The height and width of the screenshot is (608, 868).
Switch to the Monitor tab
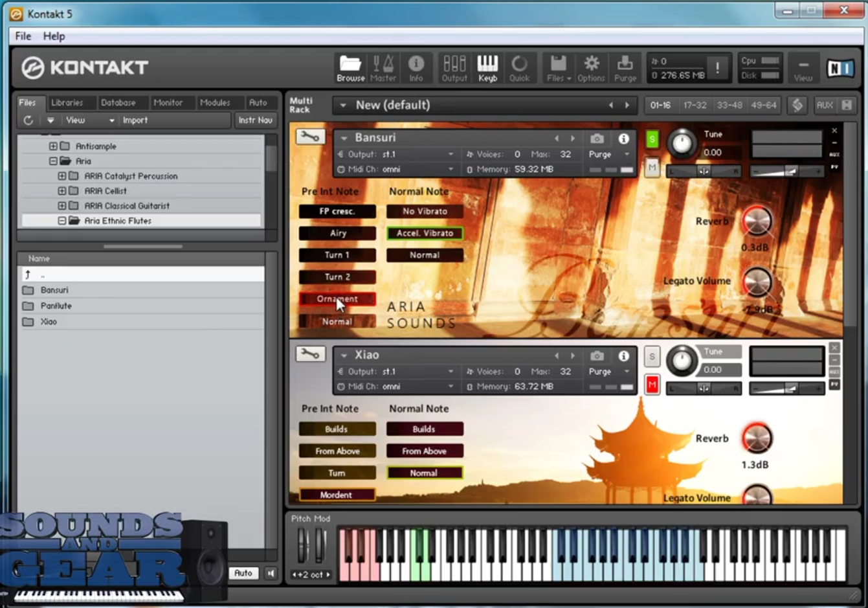click(x=168, y=102)
